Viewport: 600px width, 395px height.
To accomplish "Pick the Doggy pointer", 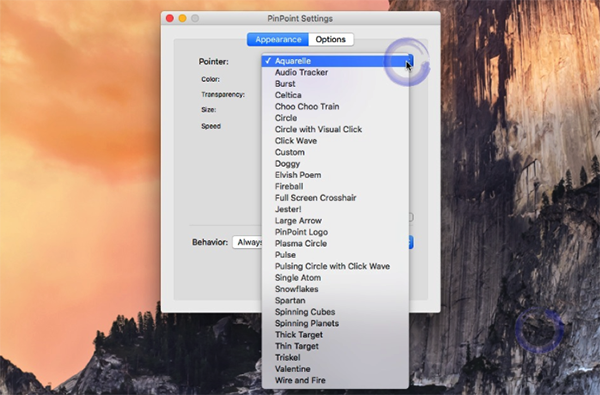I will click(335, 163).
